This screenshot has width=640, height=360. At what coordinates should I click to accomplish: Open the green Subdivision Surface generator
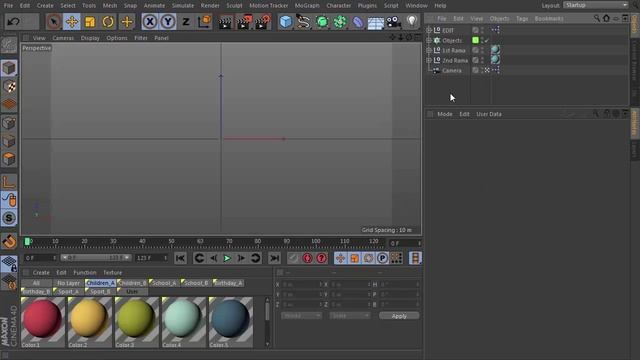(x=322, y=22)
